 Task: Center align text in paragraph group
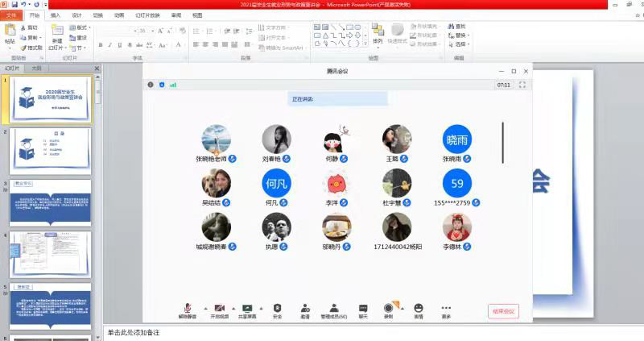[206, 44]
